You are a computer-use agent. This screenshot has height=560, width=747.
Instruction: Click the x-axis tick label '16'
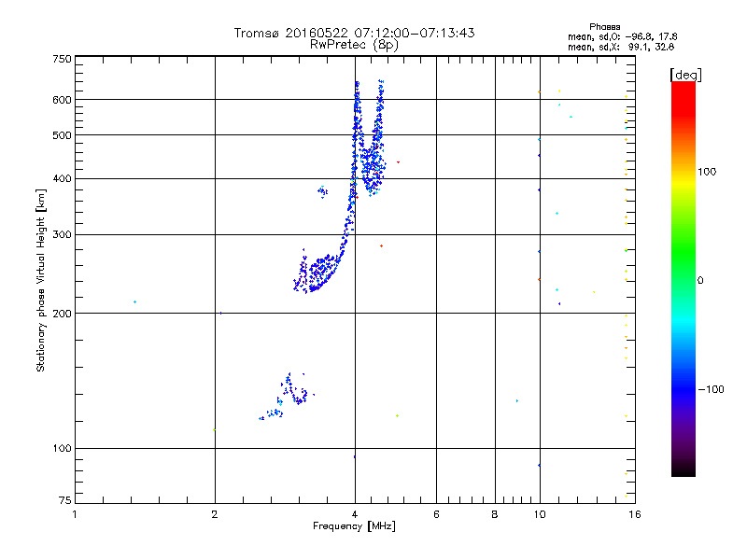pos(635,514)
